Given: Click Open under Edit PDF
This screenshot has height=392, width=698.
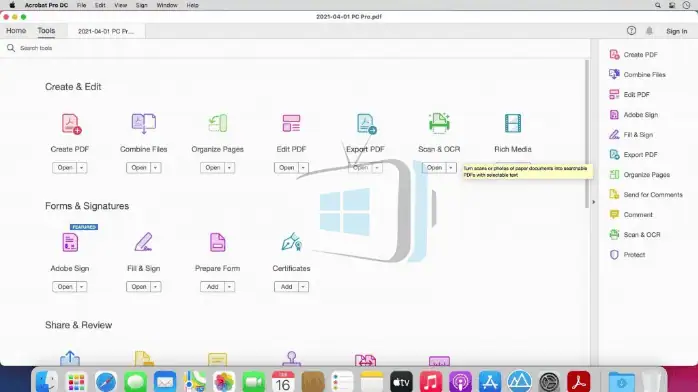Looking at the screenshot, I should coord(287,168).
